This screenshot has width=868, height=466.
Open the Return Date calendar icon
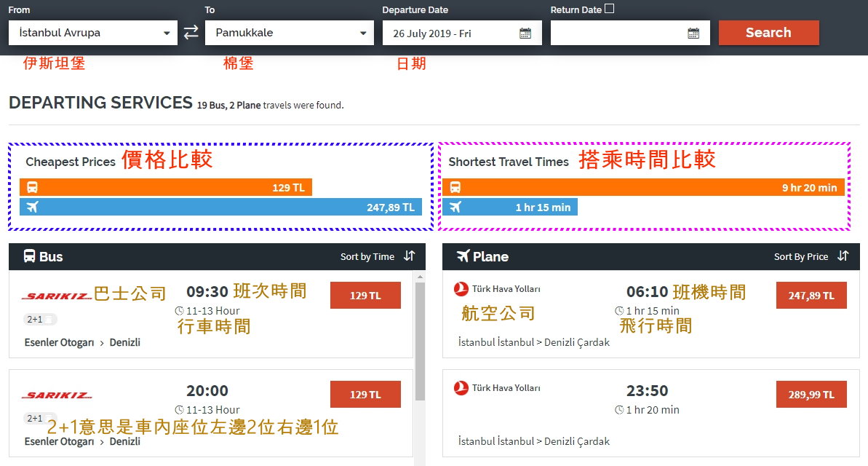click(693, 33)
